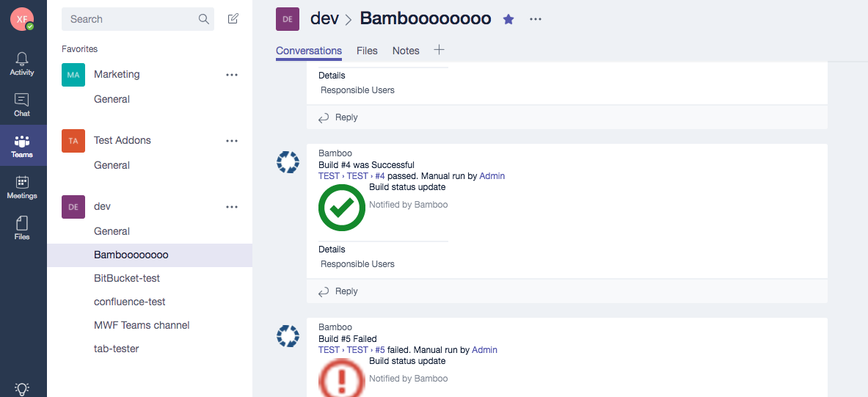Open General channel under Marketing
This screenshot has width=868, height=397.
coord(112,99)
